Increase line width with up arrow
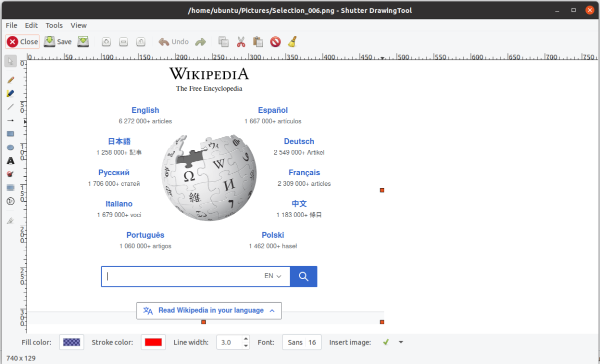Viewport: 600px width, 364px height. [x=245, y=339]
